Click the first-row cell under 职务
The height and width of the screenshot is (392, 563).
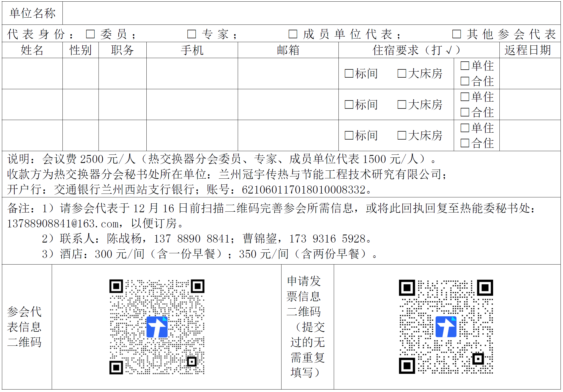click(122, 73)
